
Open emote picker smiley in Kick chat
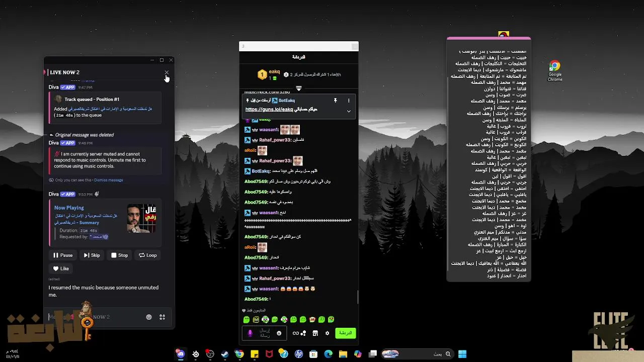pos(279,333)
